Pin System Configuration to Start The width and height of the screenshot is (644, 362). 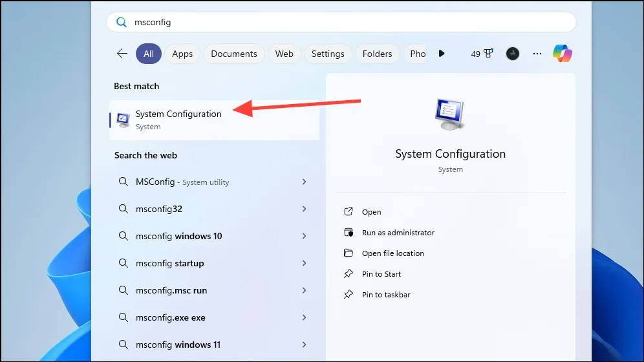point(381,274)
